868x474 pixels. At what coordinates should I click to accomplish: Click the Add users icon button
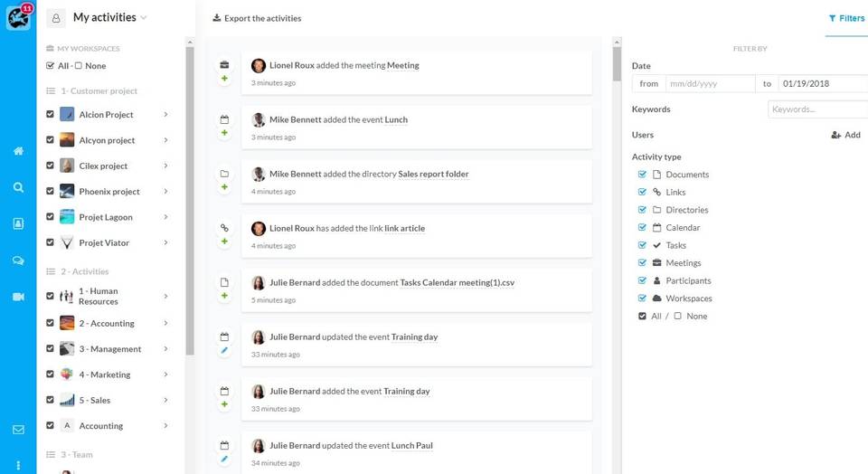[x=845, y=135]
